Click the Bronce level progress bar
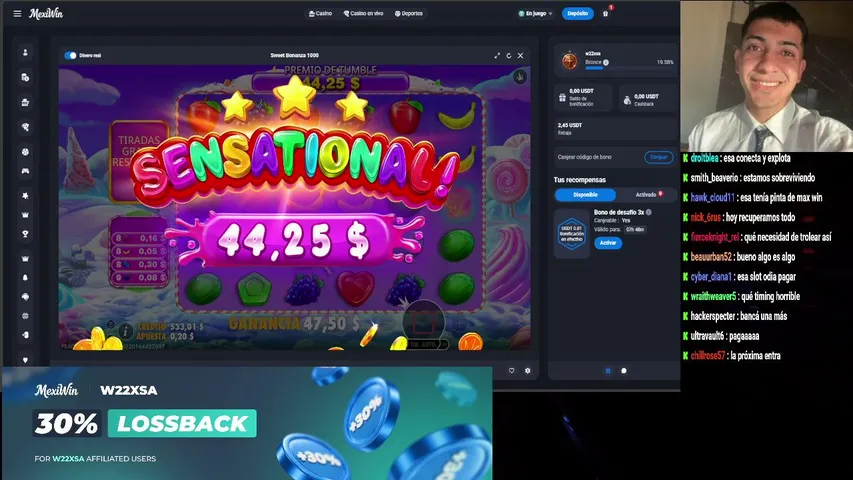Viewport: 853px width, 480px height. pyautogui.click(x=629, y=68)
